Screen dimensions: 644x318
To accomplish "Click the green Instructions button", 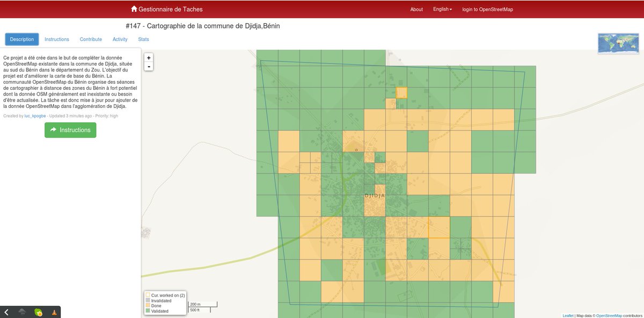I will coord(70,130).
